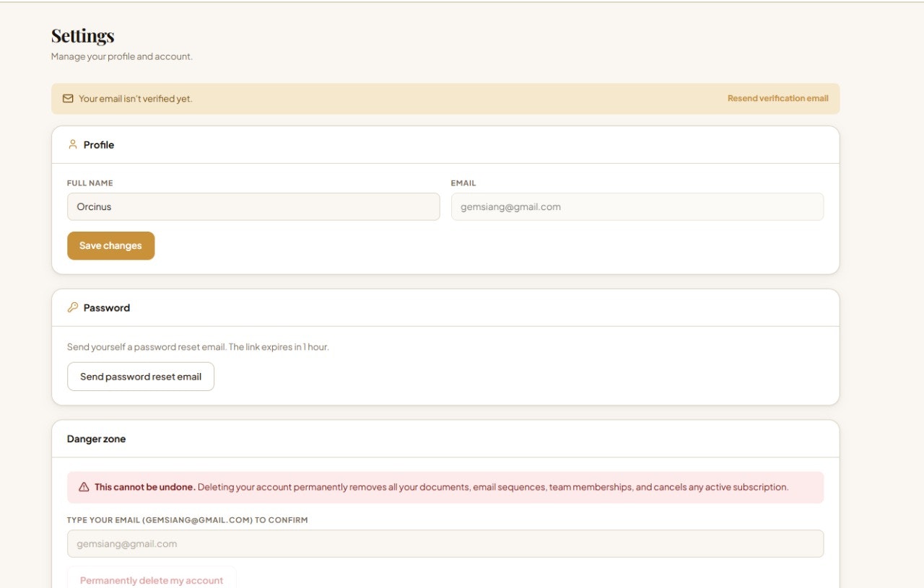
Task: Click the key icon beside Password
Action: (72, 307)
